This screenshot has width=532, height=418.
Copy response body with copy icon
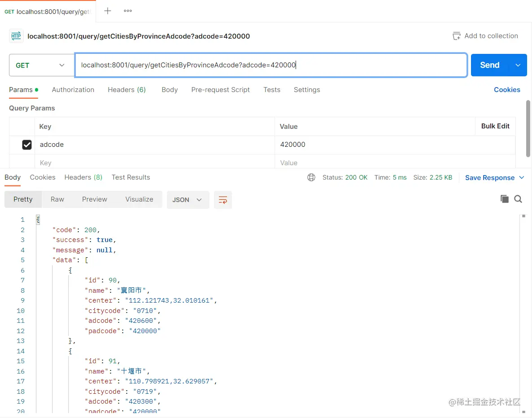click(505, 199)
